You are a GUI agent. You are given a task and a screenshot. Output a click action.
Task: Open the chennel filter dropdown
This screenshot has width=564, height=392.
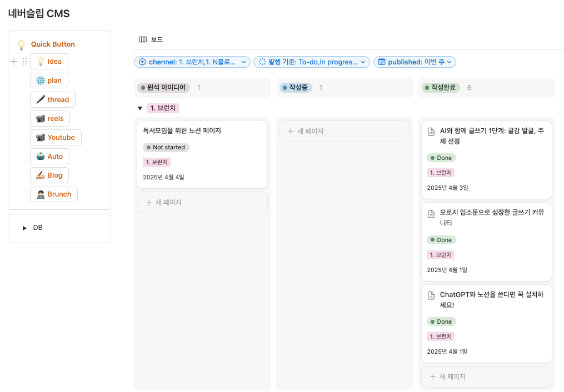tap(192, 62)
